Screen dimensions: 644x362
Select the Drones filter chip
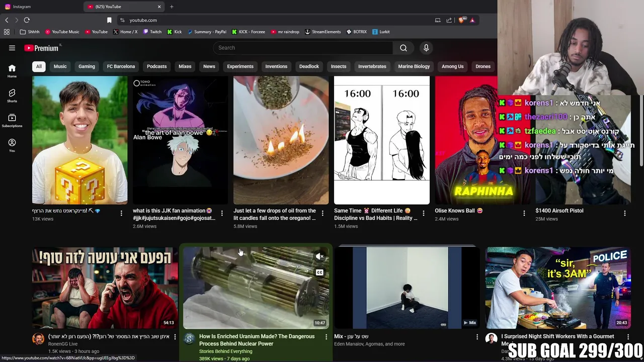(483, 66)
